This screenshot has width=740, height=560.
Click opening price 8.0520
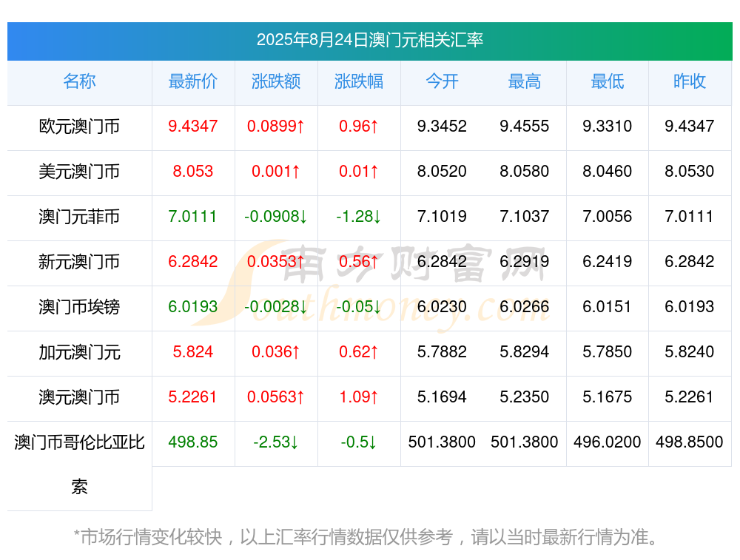tap(442, 172)
